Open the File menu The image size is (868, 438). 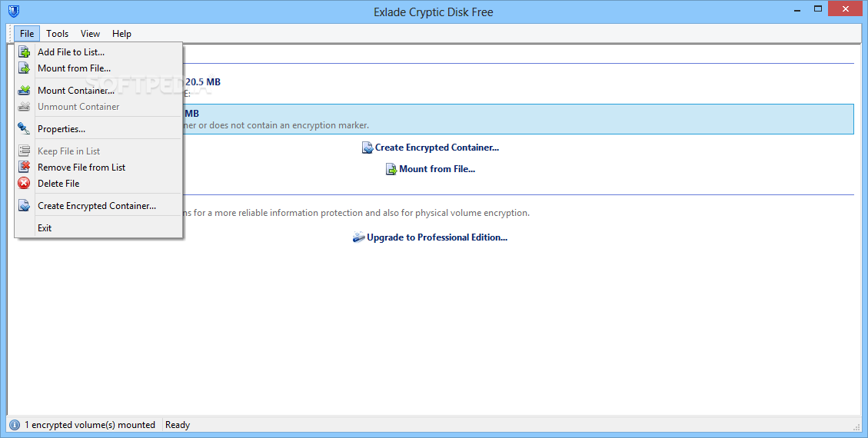[27, 34]
